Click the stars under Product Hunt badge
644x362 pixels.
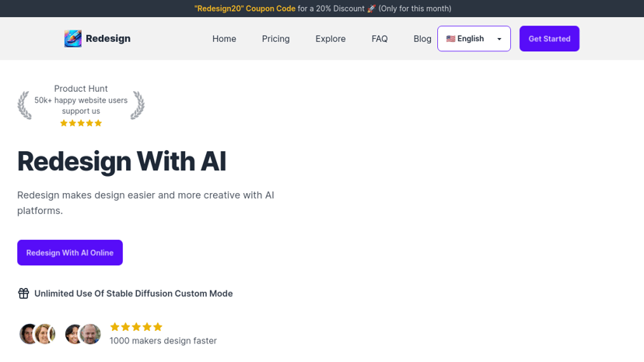tap(81, 123)
